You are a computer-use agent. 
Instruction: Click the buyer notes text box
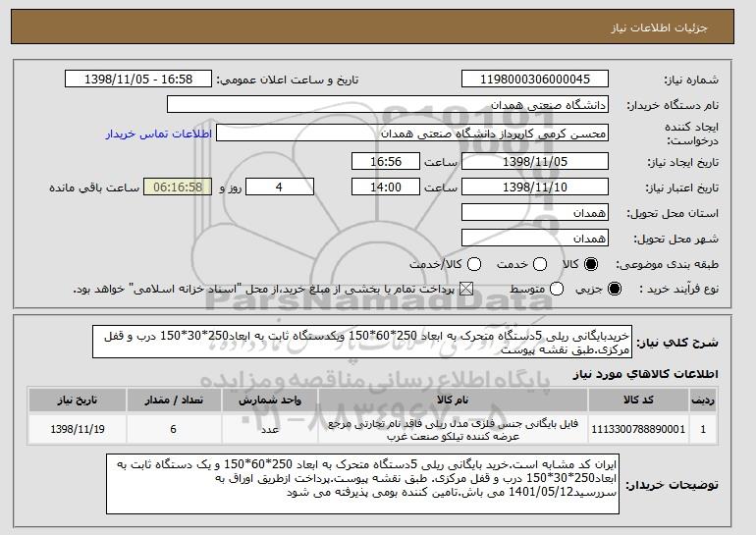point(362,483)
